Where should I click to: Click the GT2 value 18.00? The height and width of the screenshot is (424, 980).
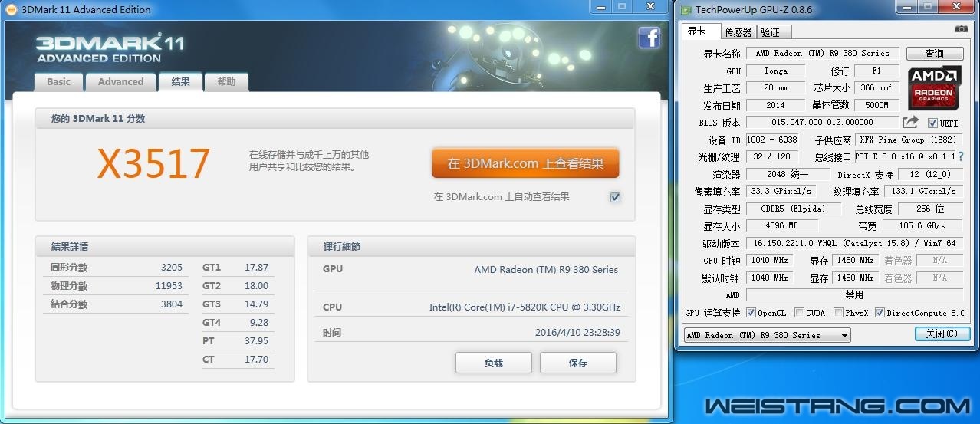click(x=256, y=286)
